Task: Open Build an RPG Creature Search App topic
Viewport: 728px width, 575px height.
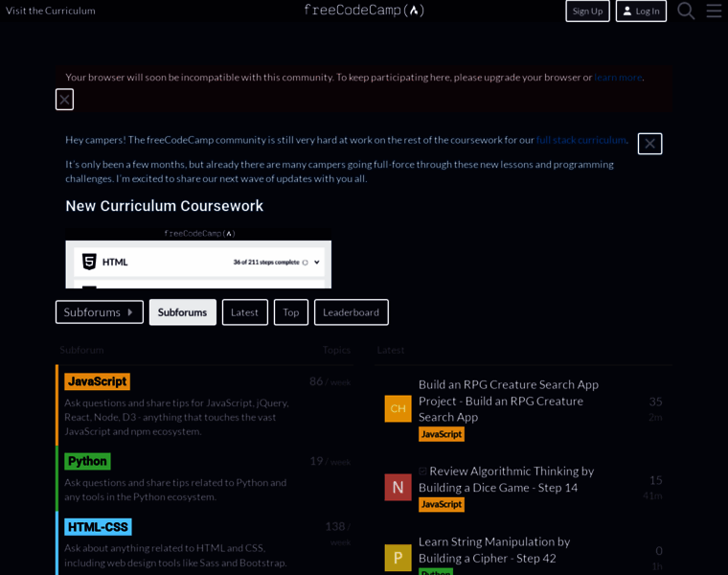Action: point(509,401)
